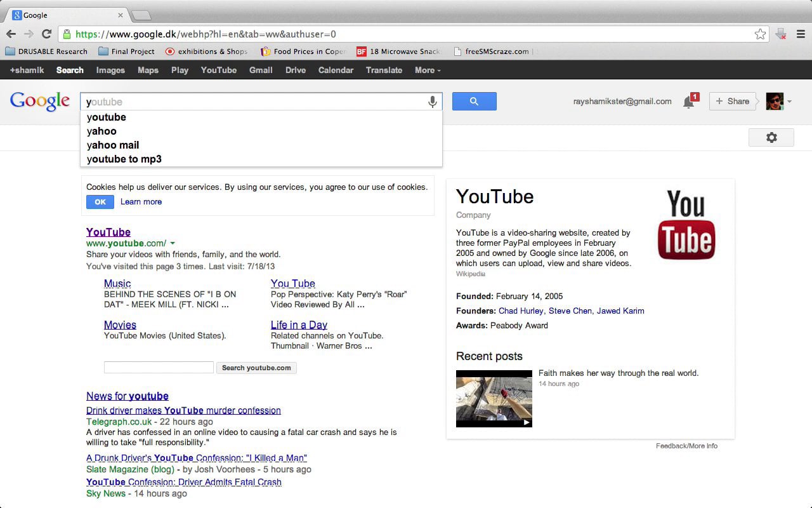
Task: Open +shamik in Google bar
Action: [27, 70]
